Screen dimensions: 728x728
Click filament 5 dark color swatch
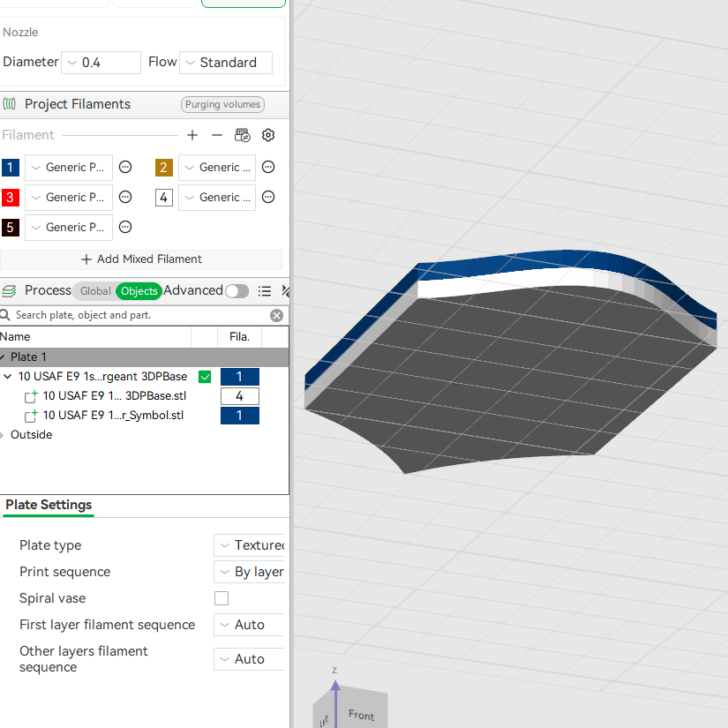click(11, 228)
